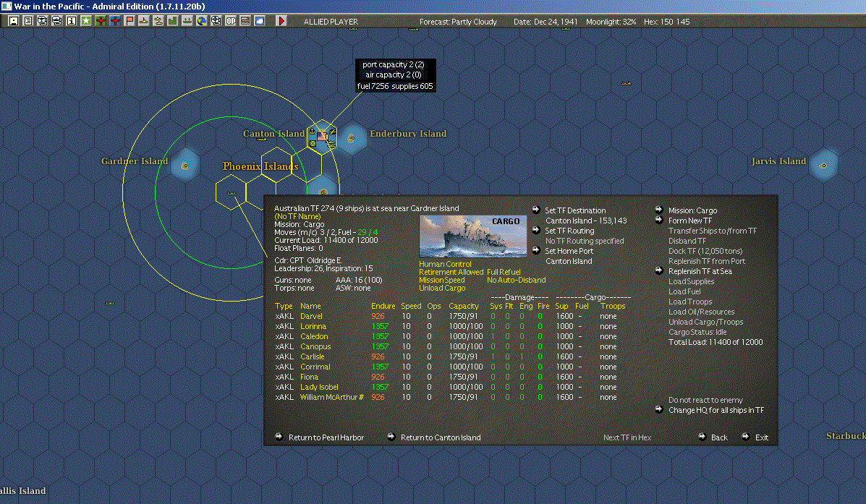Click arrow beside Change HQ for all ships

click(x=659, y=409)
